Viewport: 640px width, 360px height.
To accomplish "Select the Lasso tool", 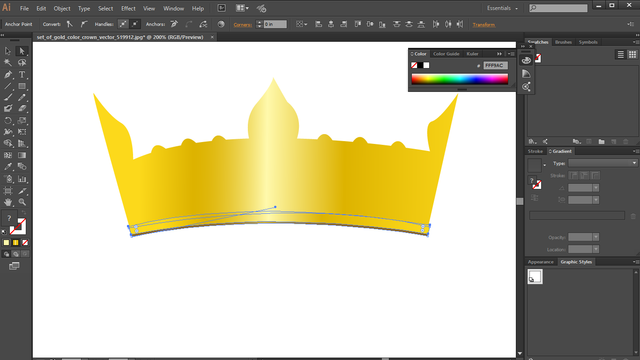I will pyautogui.click(x=22, y=63).
